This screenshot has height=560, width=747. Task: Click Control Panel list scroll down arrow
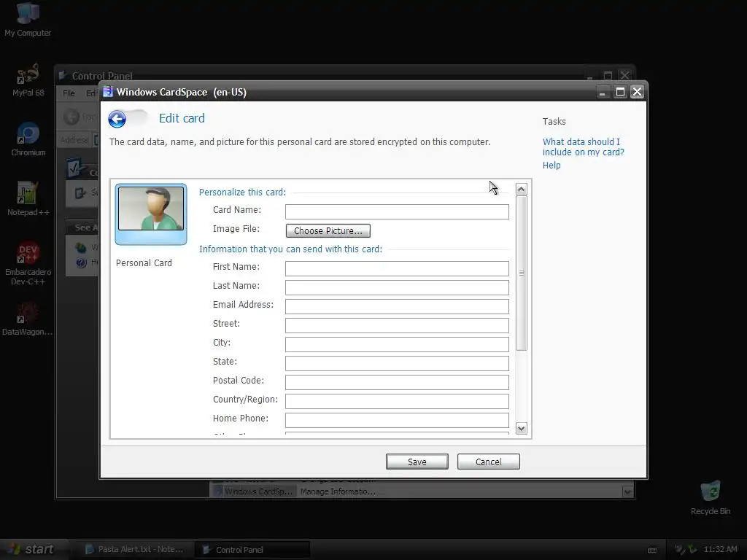[627, 491]
